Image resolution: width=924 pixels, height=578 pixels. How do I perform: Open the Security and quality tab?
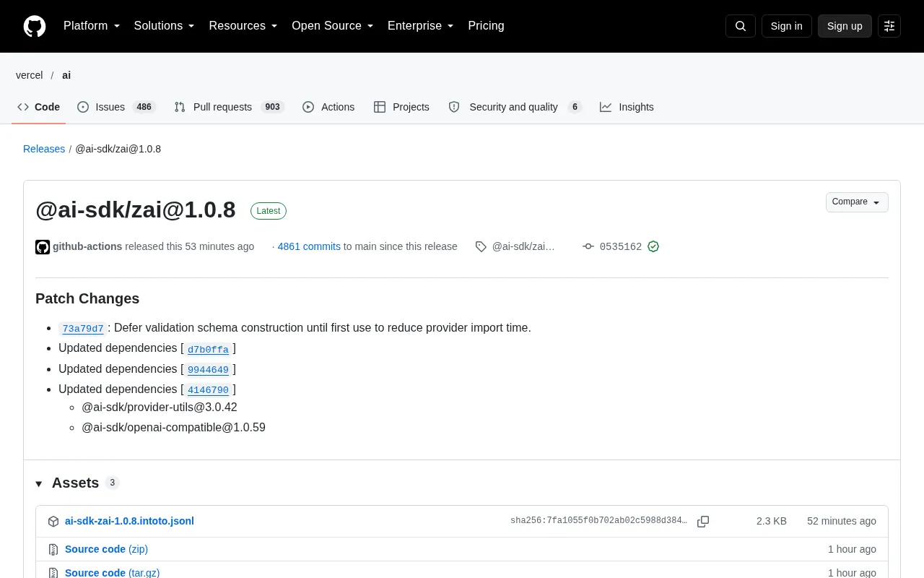coord(515,107)
